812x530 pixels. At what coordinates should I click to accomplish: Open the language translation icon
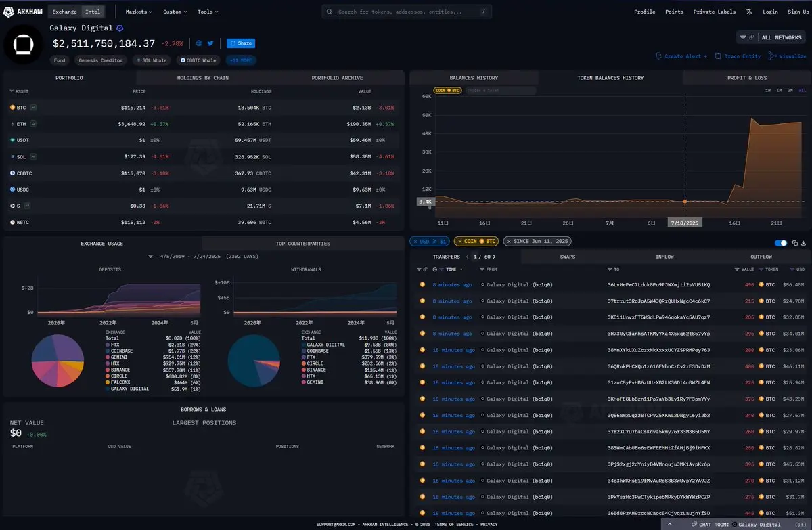749,12
